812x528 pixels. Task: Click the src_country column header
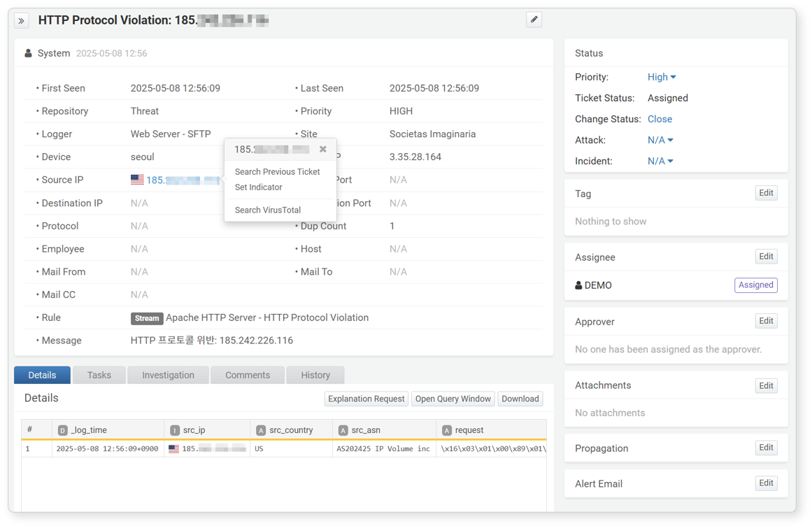click(x=292, y=430)
